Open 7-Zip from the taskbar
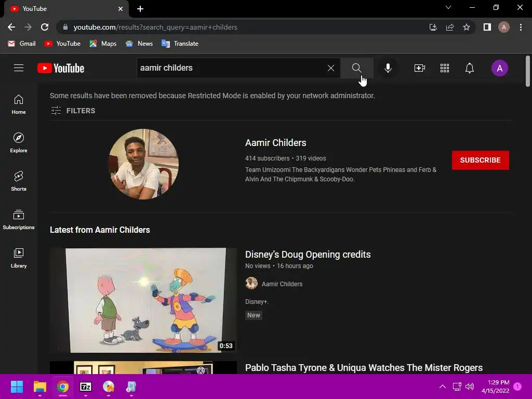Viewport: 532px width, 399px height. (x=86, y=387)
